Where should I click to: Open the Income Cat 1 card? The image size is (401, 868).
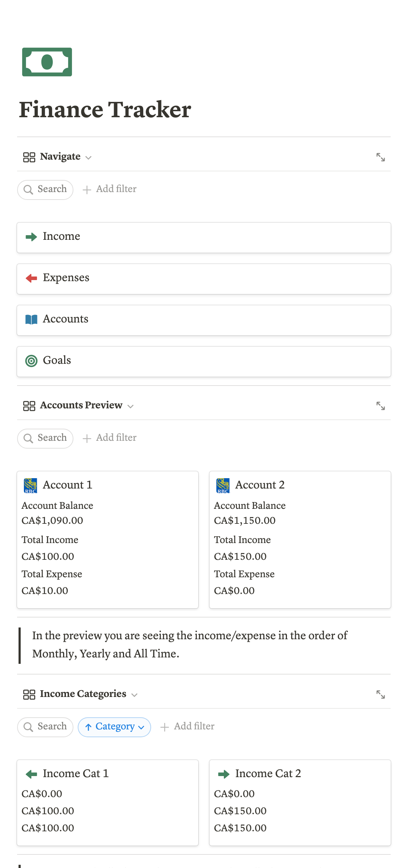107,802
